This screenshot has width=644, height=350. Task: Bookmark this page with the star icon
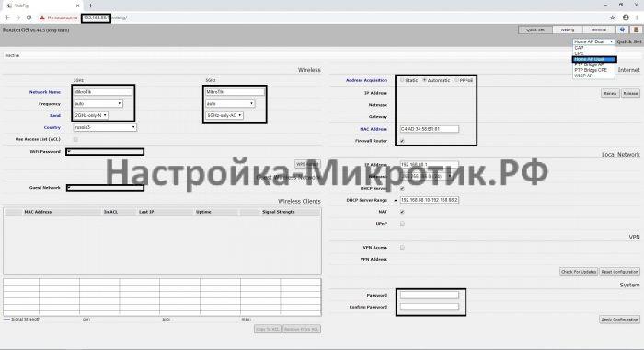(613, 17)
